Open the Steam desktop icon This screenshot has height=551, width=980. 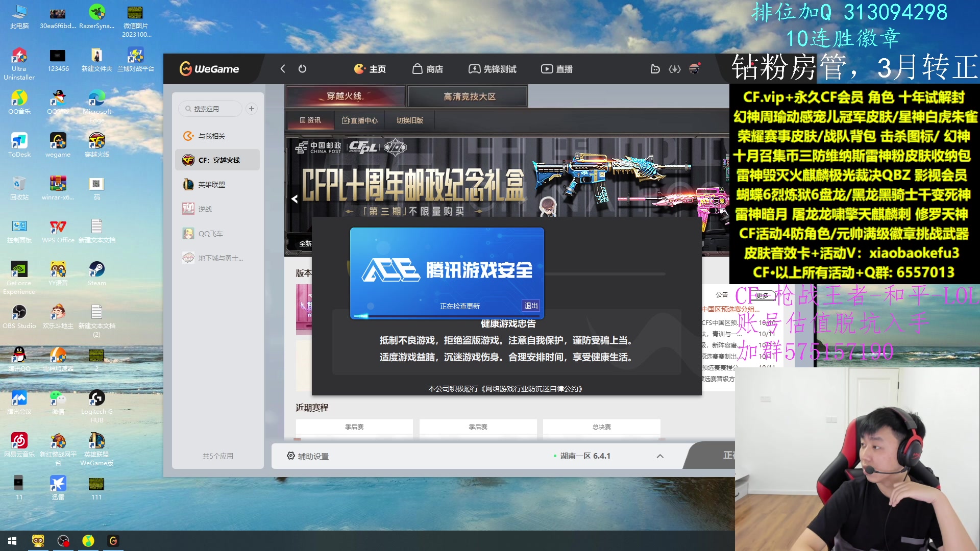[x=97, y=274]
